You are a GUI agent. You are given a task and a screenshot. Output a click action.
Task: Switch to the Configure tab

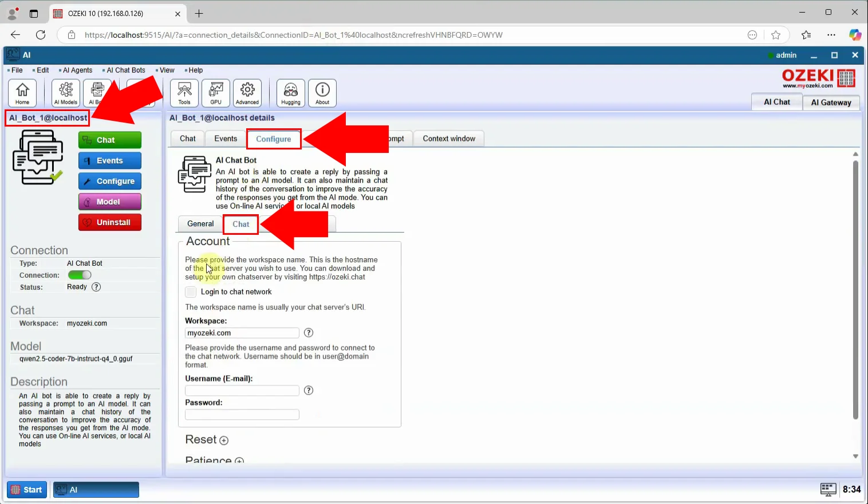274,139
